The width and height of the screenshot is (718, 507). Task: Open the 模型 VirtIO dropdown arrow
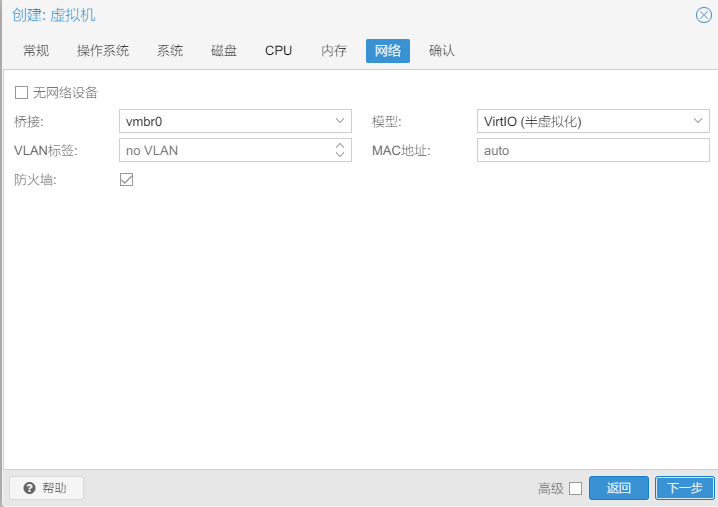pos(698,121)
